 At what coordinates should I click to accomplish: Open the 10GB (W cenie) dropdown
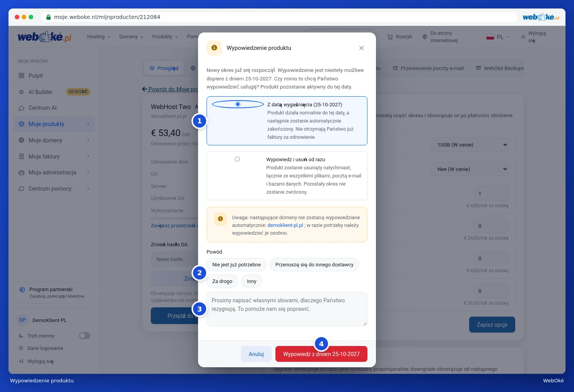tap(470, 145)
